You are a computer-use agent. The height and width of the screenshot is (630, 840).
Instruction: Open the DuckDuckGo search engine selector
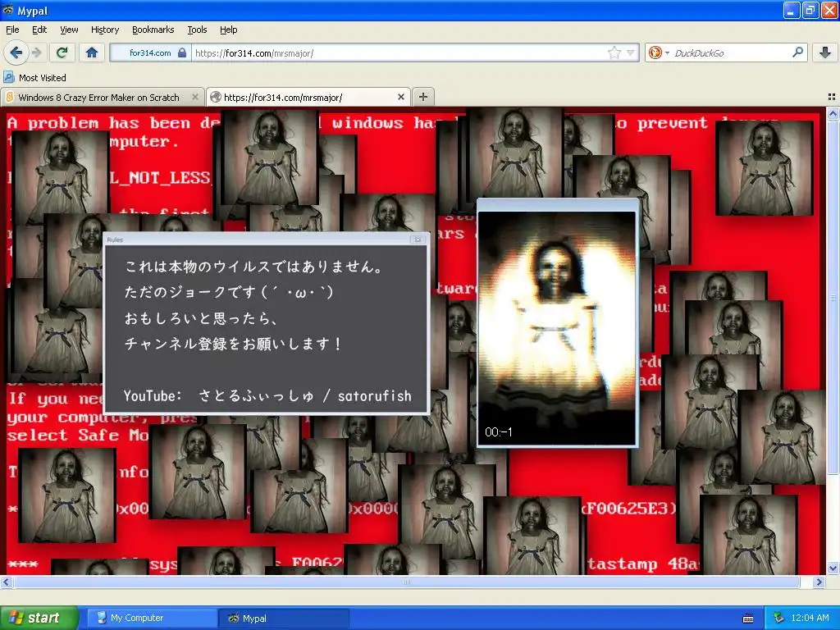[659, 52]
